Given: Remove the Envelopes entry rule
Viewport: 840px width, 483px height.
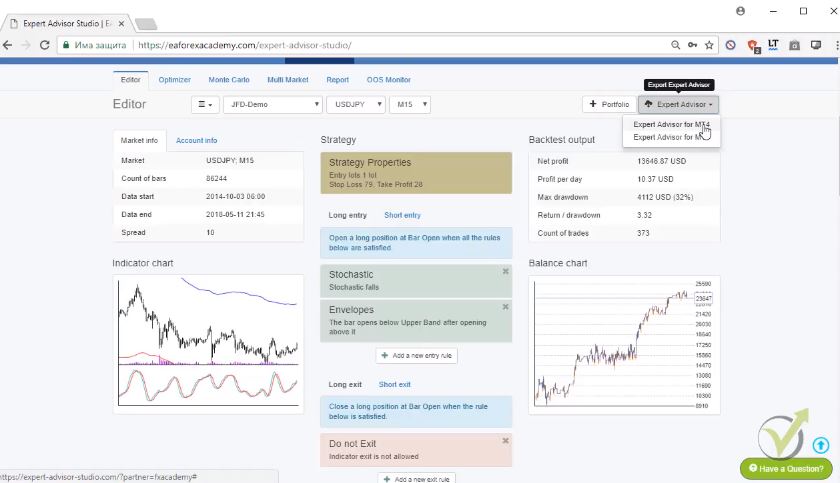Looking at the screenshot, I should (505, 307).
